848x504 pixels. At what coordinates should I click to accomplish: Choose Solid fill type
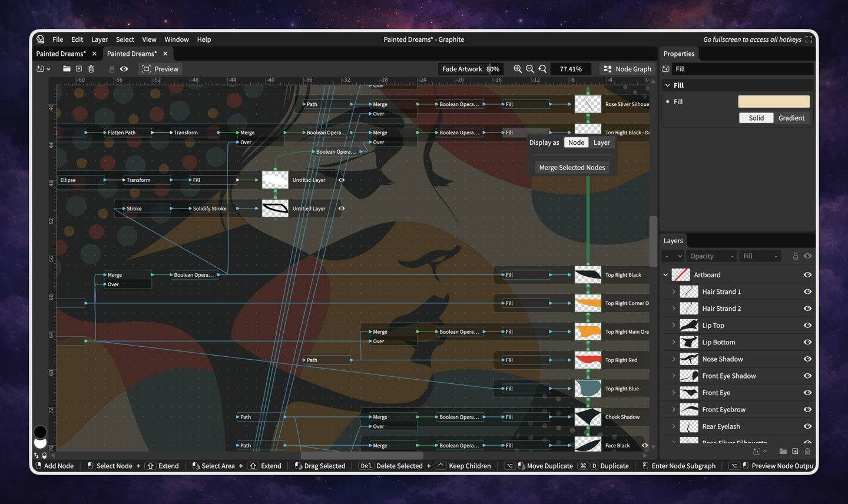coord(756,118)
